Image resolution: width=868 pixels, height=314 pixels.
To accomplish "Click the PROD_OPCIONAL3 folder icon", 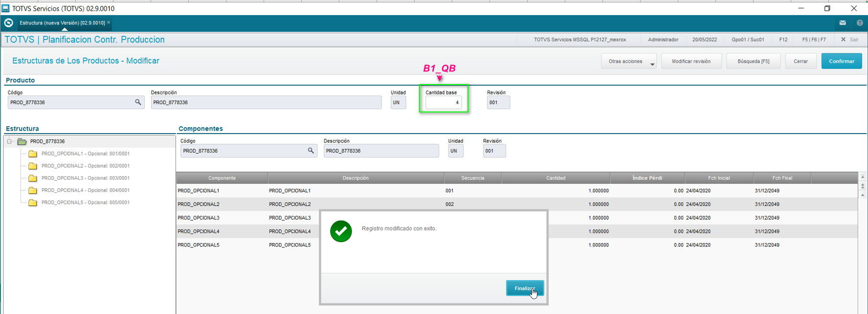I will [x=33, y=178].
